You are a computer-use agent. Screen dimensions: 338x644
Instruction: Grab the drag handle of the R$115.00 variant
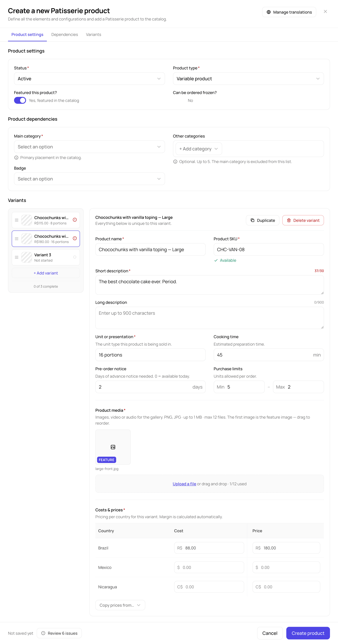coord(16,220)
